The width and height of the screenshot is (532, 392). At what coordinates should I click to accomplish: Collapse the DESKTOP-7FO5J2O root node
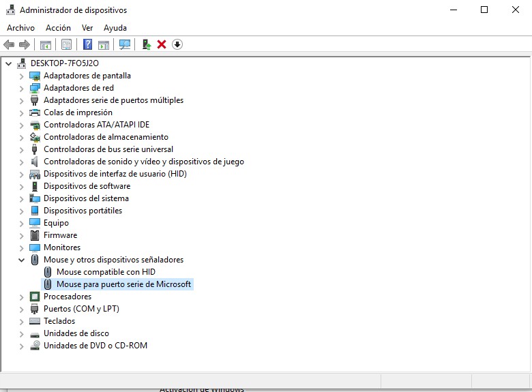8,63
